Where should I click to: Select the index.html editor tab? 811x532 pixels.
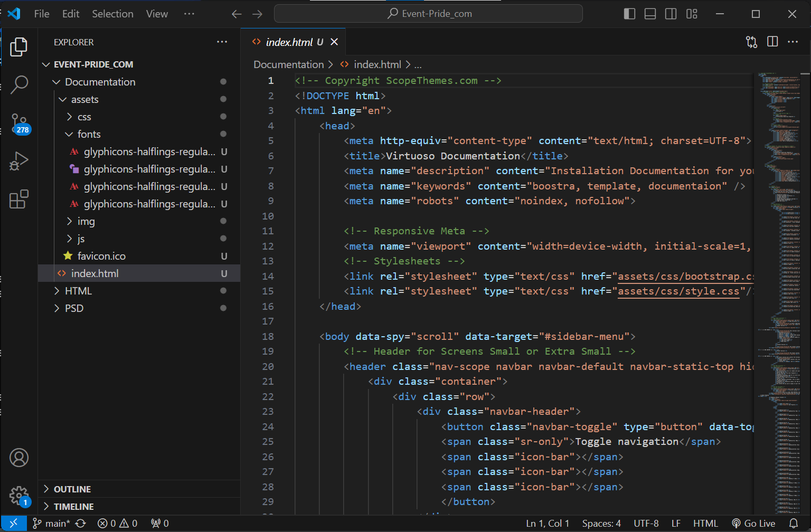(x=289, y=42)
